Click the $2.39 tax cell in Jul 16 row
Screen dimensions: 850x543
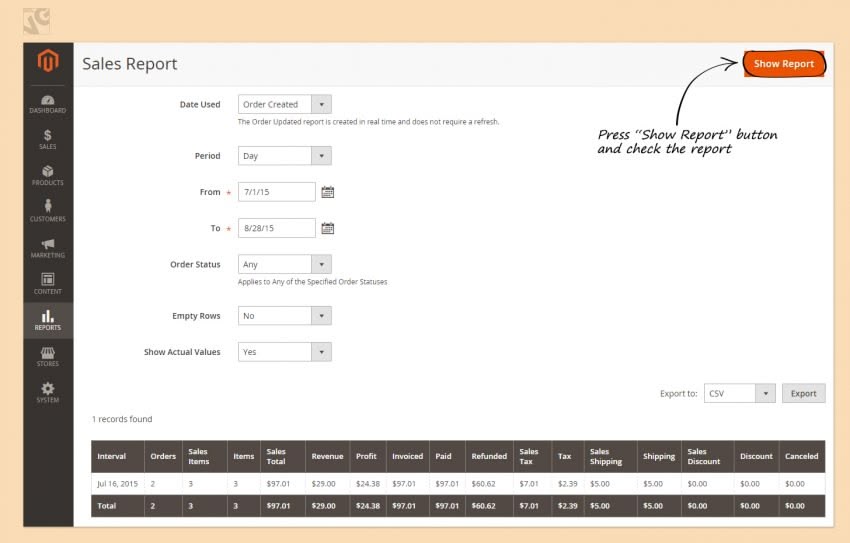568,483
